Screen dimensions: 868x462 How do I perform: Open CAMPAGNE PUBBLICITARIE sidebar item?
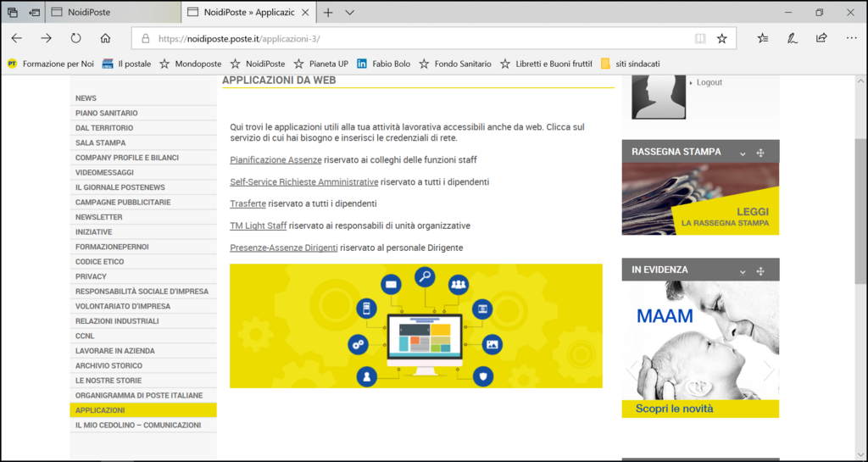click(142, 203)
